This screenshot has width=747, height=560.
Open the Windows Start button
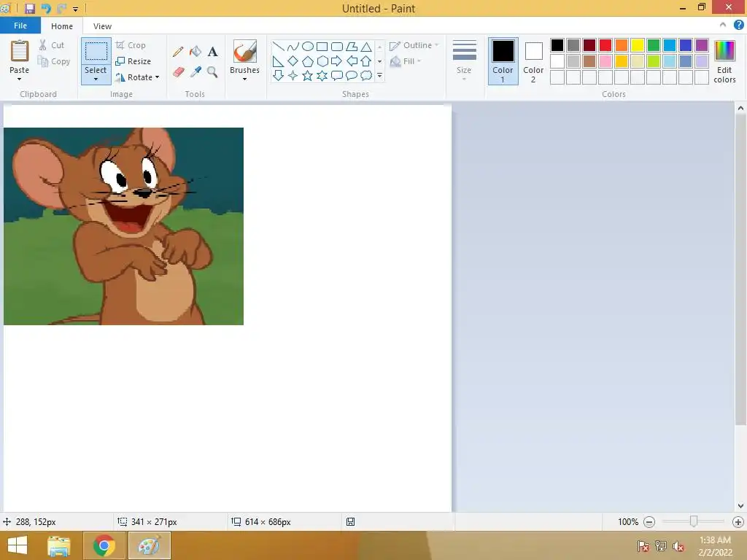coord(18,545)
